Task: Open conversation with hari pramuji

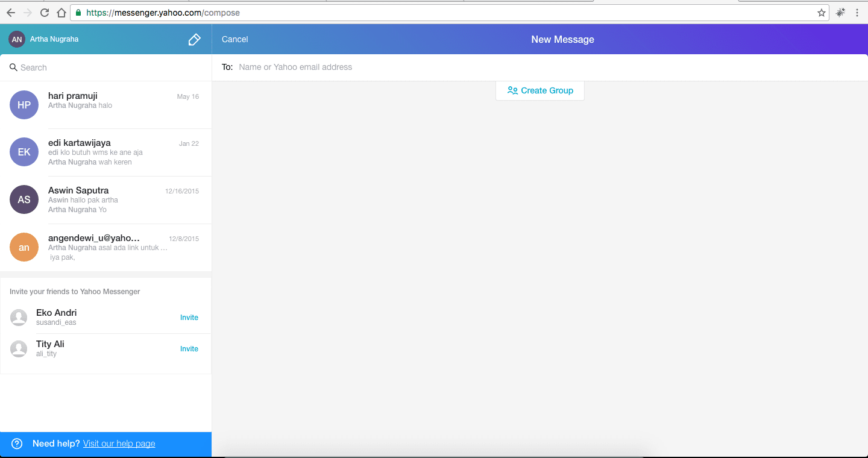Action: point(105,105)
